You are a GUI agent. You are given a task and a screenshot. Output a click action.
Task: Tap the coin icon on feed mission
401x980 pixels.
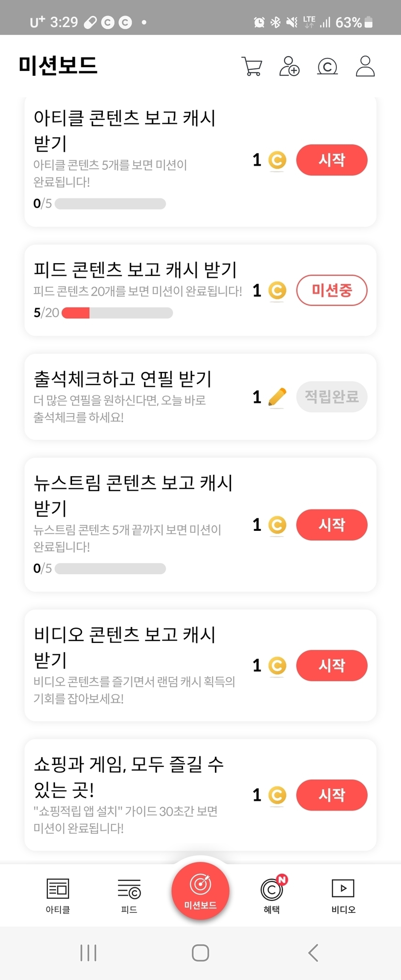[277, 290]
